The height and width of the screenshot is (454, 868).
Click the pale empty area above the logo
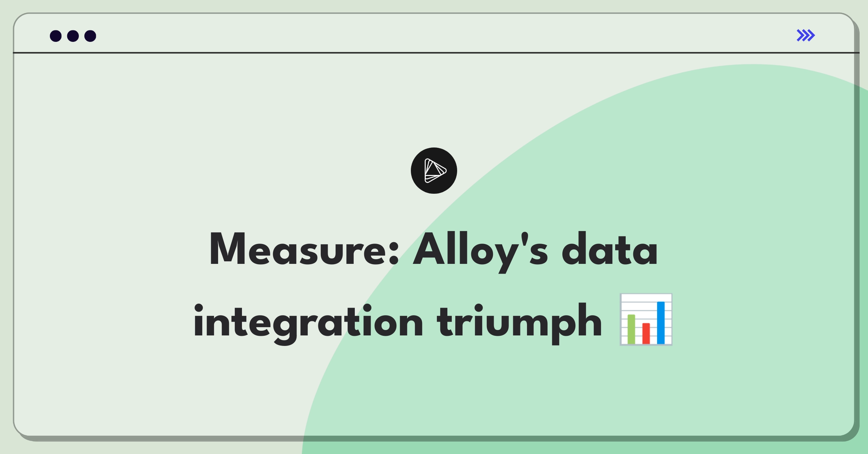pos(434,101)
